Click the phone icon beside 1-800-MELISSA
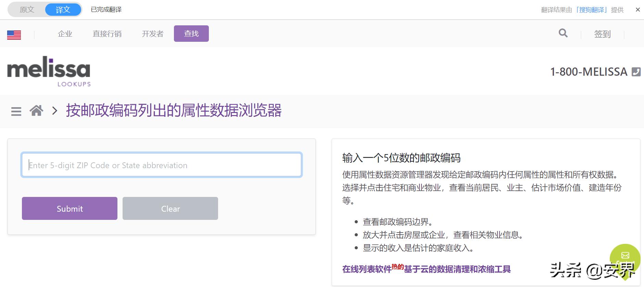The image size is (644, 287). [636, 72]
